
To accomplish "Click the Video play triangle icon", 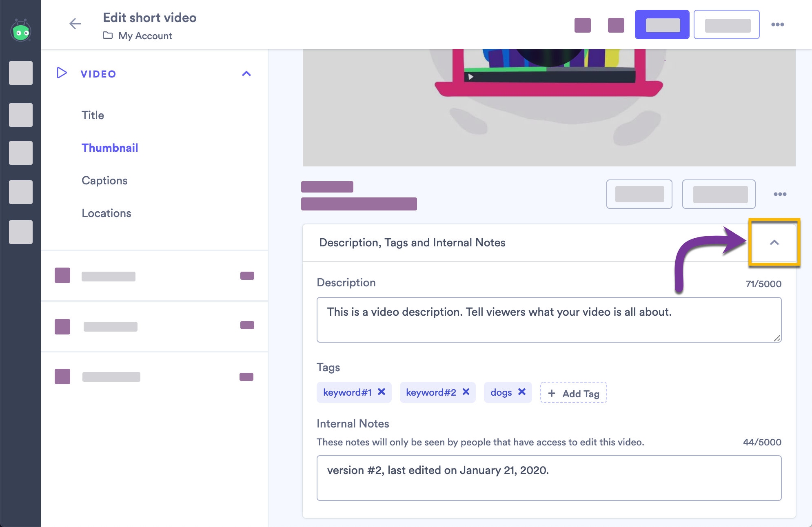I will point(62,73).
